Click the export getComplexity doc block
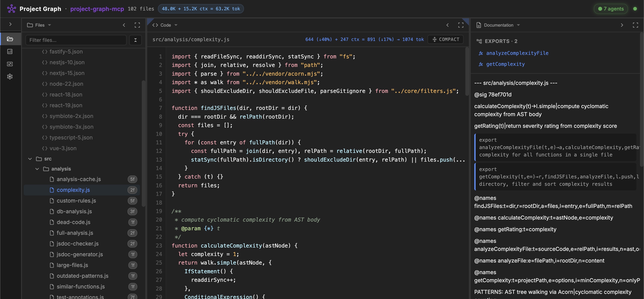 [x=555, y=177]
